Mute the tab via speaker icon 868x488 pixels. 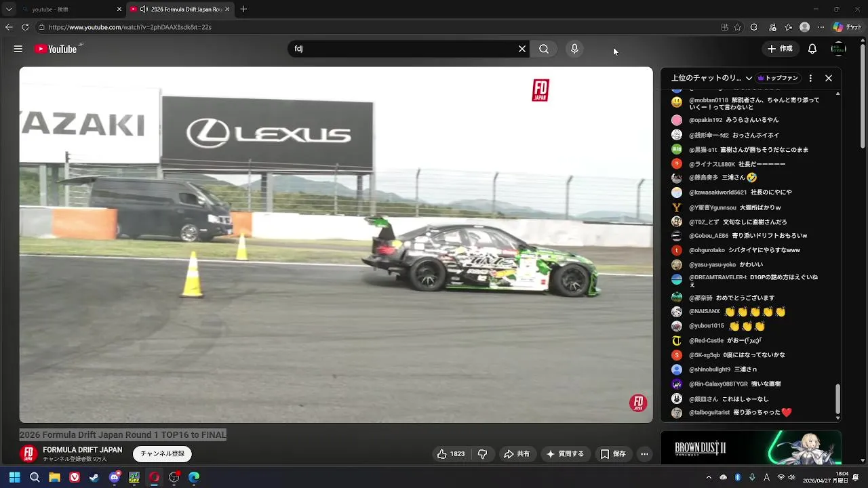144,9
